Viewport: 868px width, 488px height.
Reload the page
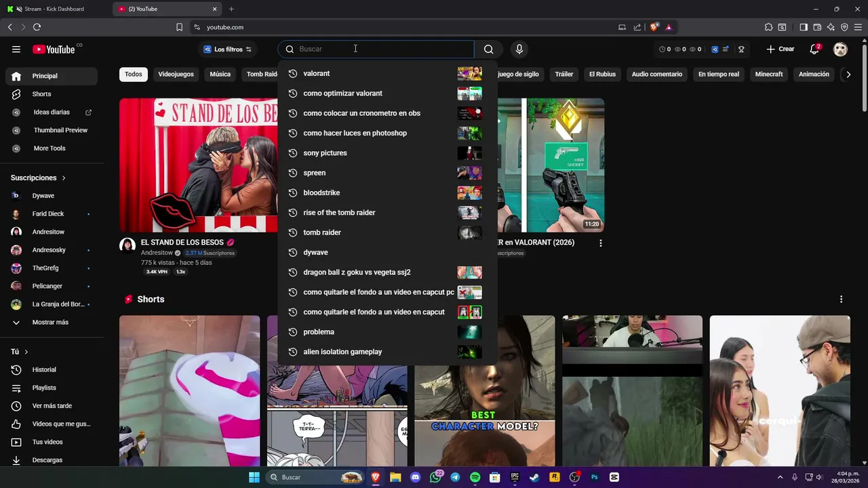37,27
